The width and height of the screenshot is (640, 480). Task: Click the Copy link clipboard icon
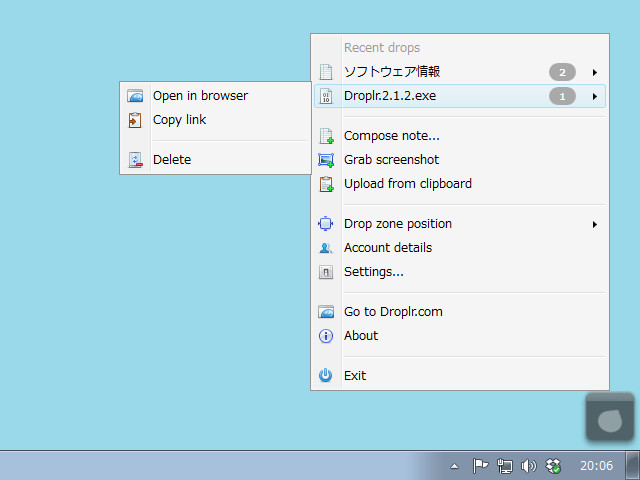coord(135,120)
